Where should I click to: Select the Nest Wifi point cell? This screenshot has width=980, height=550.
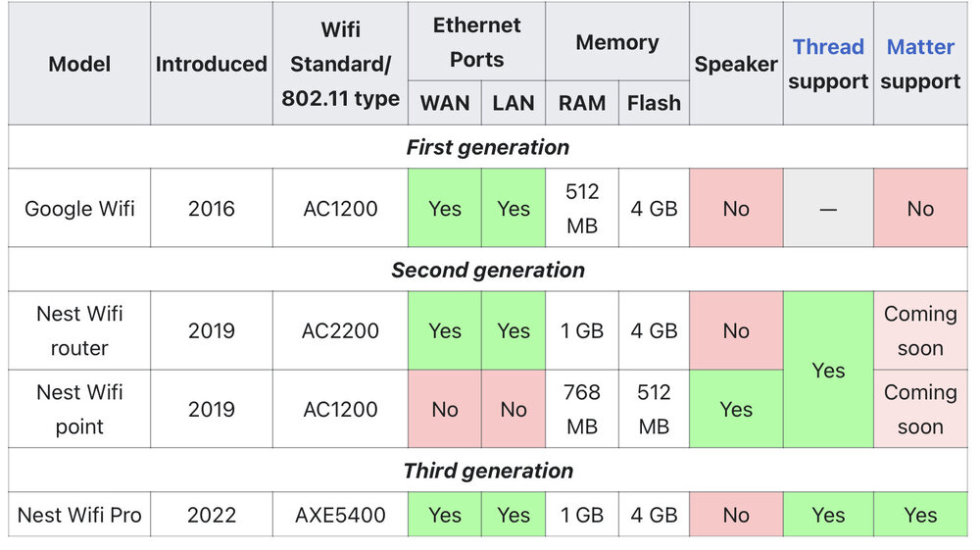click(79, 409)
